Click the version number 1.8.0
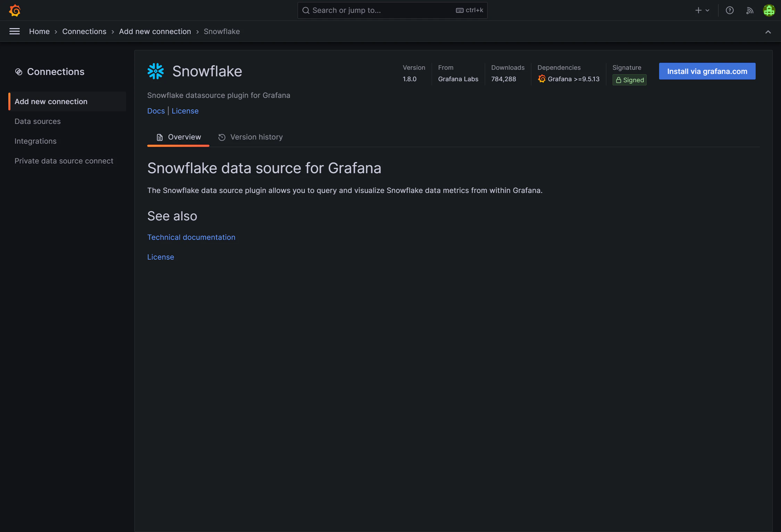This screenshot has width=781, height=532. click(x=409, y=79)
